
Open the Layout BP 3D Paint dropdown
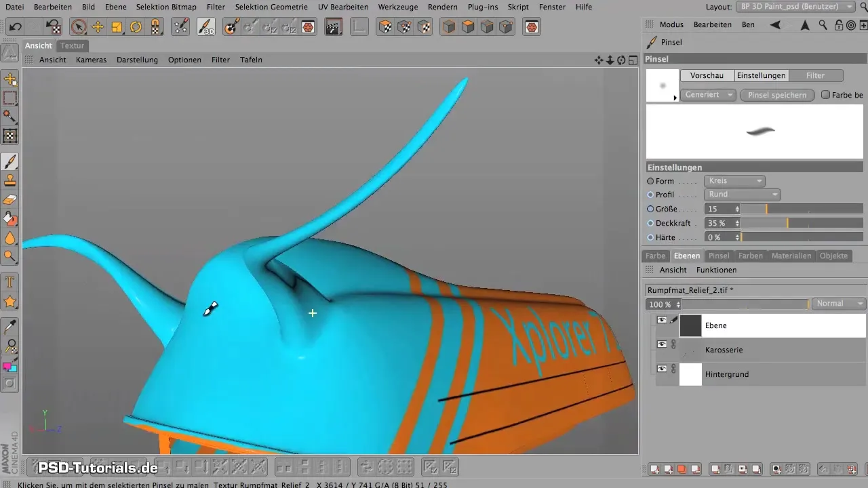pos(795,7)
